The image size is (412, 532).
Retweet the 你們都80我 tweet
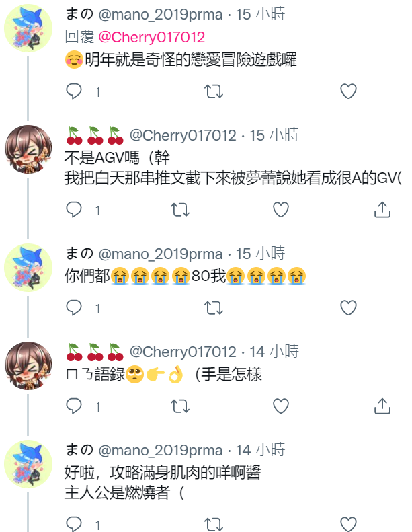[x=214, y=308]
